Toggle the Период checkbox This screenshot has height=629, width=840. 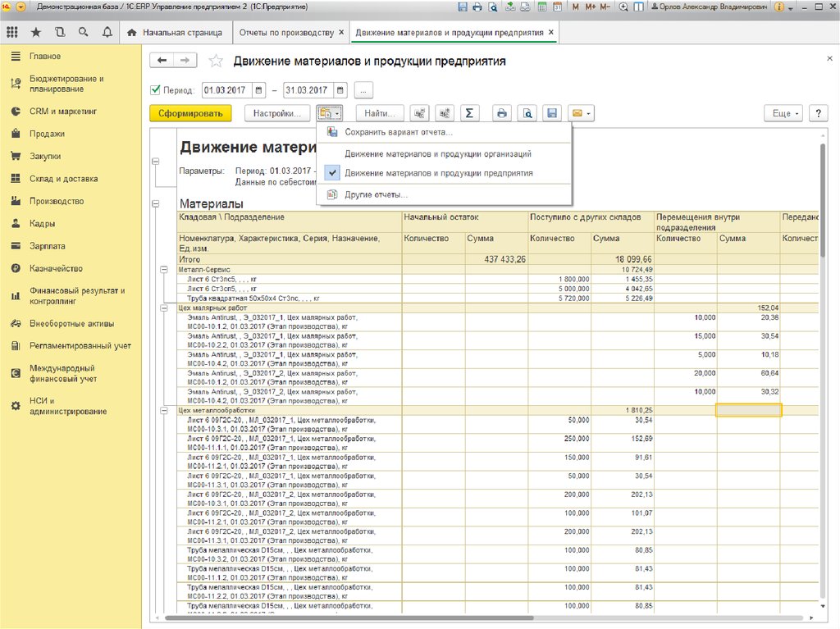click(x=157, y=90)
